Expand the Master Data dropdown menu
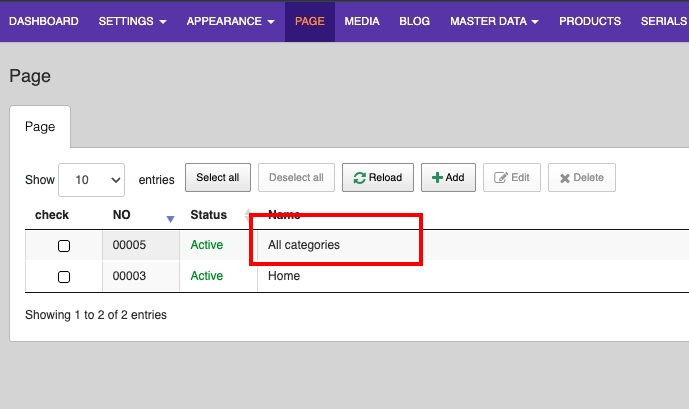 point(494,21)
